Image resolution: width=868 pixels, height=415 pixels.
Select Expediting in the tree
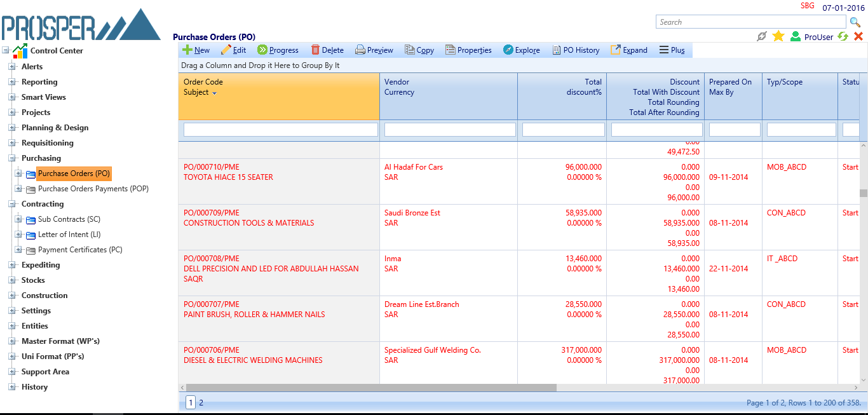(41, 265)
